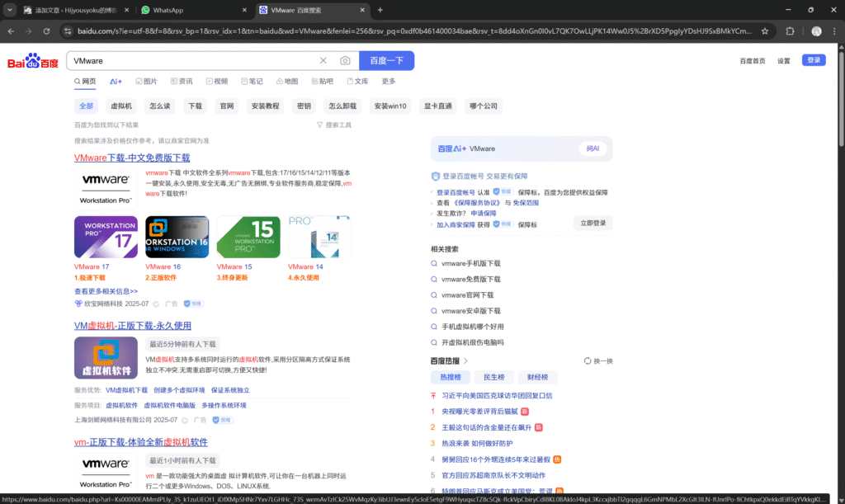Select the 下载 filter chip
Viewport: 845px width, 504px height.
(x=195, y=106)
